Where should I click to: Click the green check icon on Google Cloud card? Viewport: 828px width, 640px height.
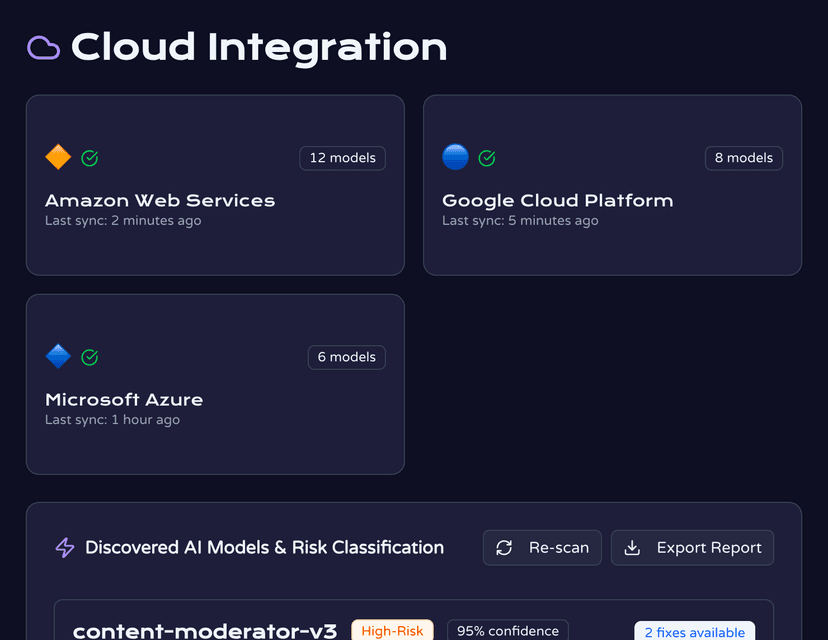487,158
